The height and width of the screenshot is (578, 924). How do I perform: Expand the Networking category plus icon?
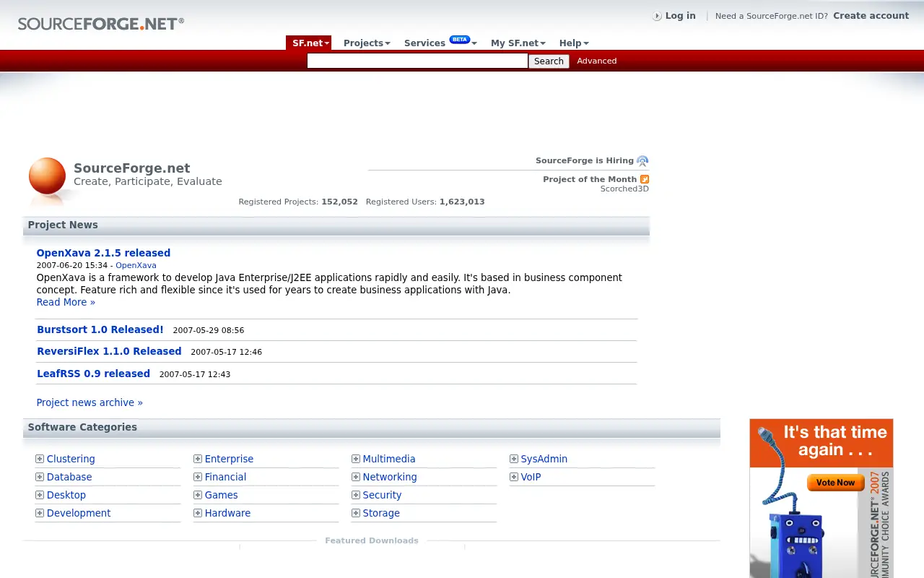click(x=356, y=477)
